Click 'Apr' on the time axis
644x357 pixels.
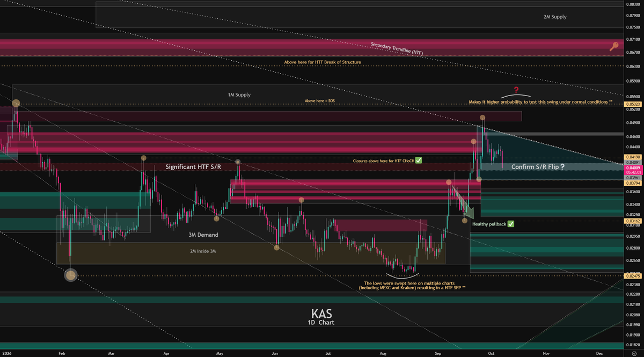(166, 354)
